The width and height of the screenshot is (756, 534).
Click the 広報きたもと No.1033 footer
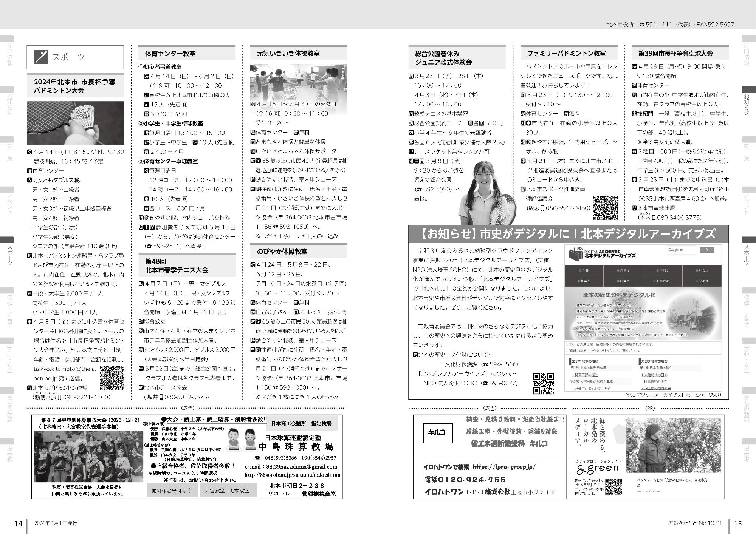click(695, 523)
